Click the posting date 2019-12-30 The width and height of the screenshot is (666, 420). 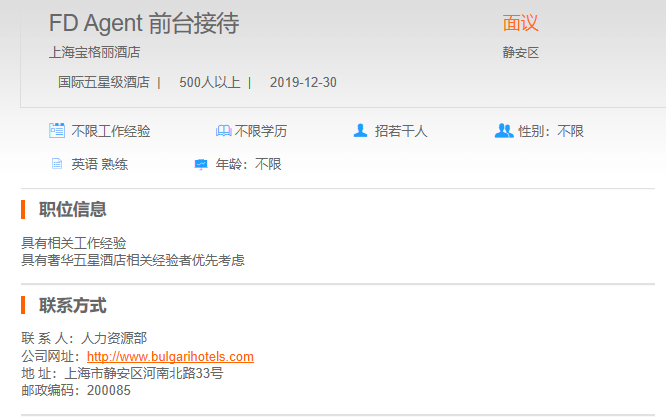pos(303,82)
